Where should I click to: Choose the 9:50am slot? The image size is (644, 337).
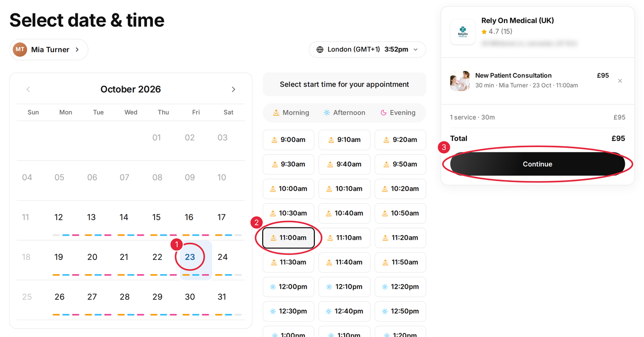click(400, 164)
